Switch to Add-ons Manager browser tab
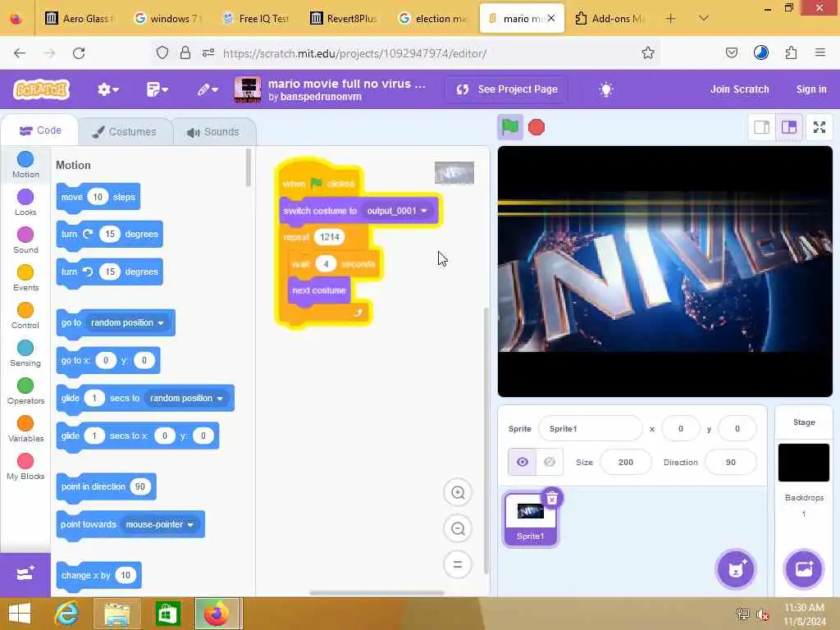Screen dimensions: 840x630 click(x=609, y=19)
